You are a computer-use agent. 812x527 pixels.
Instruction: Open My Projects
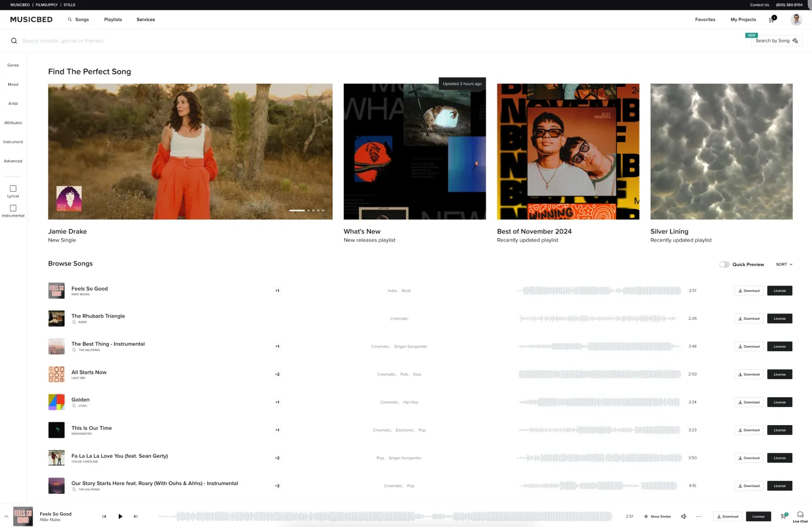743,20
